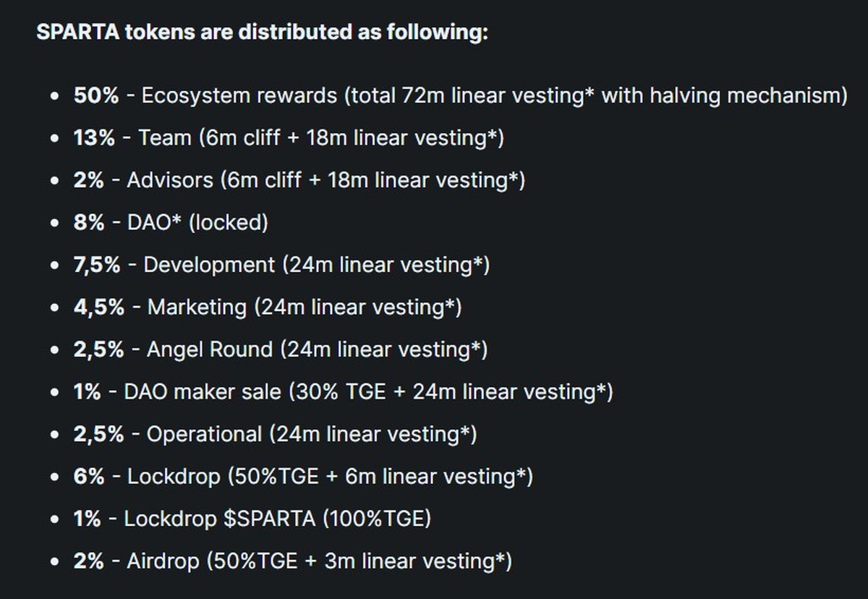This screenshot has height=599, width=868.
Task: Select the bold 6% value
Action: (89, 476)
